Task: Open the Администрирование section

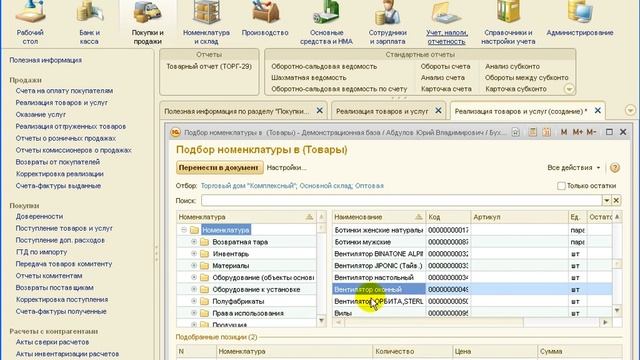Action: point(580,18)
